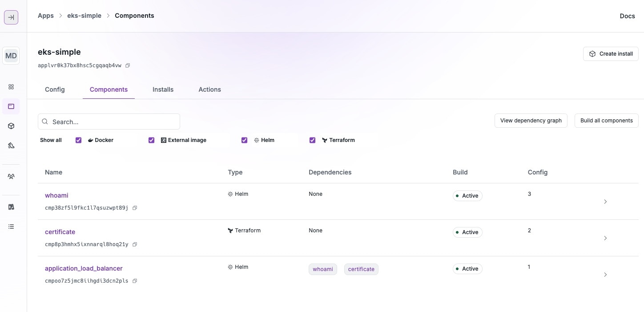Screen dimensions: 644x312
Task: Copy the certificate component ID
Action: [135, 244]
